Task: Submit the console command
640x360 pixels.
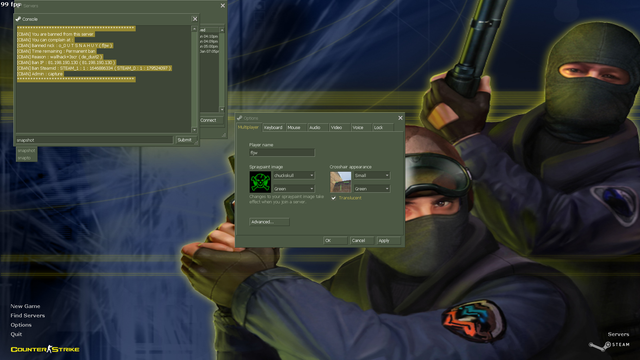Action: tap(186, 140)
